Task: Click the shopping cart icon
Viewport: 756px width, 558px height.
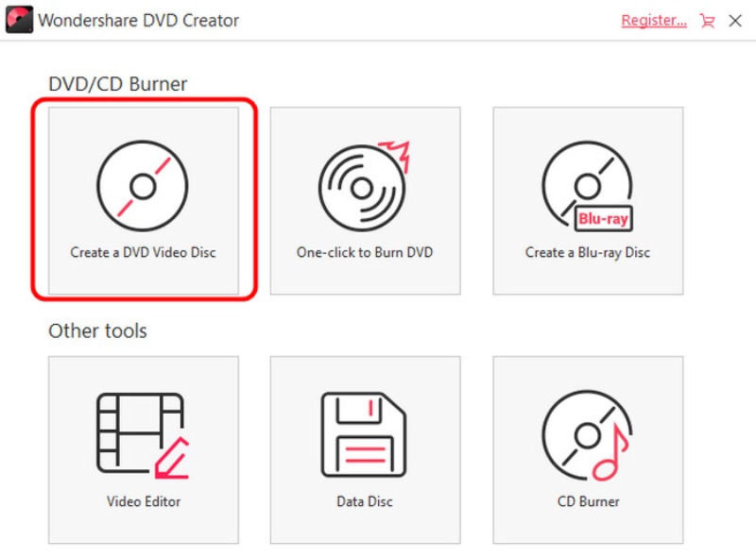Action: (707, 21)
